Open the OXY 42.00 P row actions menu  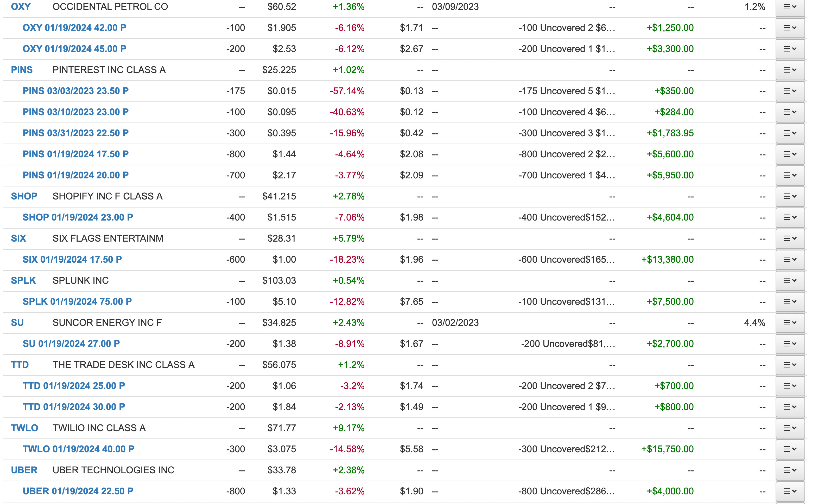click(790, 28)
